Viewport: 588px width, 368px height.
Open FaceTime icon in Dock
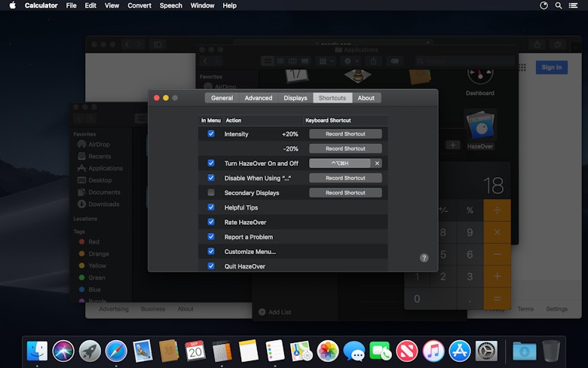[380, 351]
